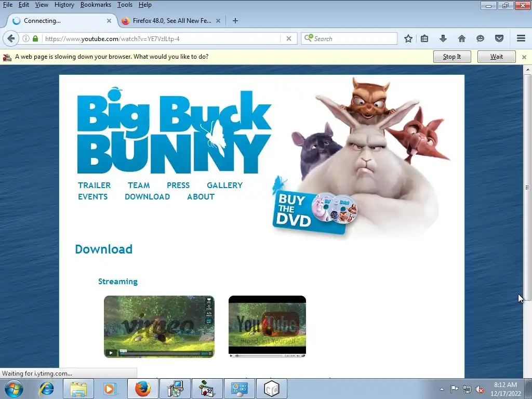Open the EVENTS link
Screen dimensions: 532x399
coord(92,197)
